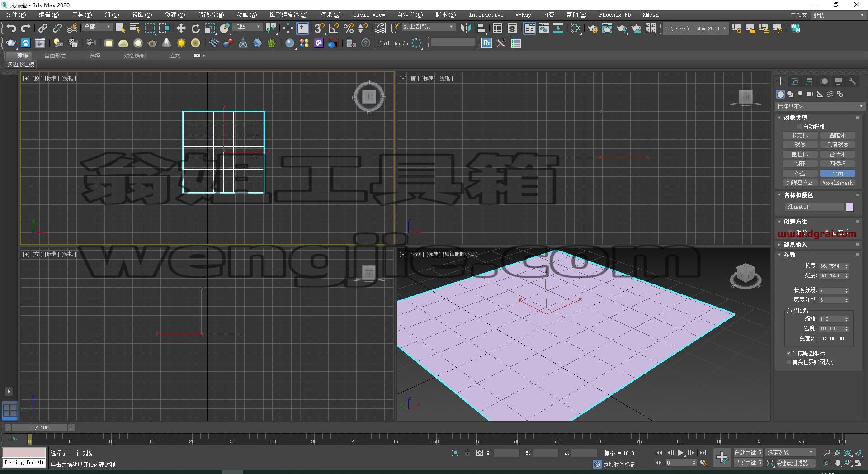Switch to Cameras category in Create panel
This screenshot has height=474, width=868.
point(810,94)
